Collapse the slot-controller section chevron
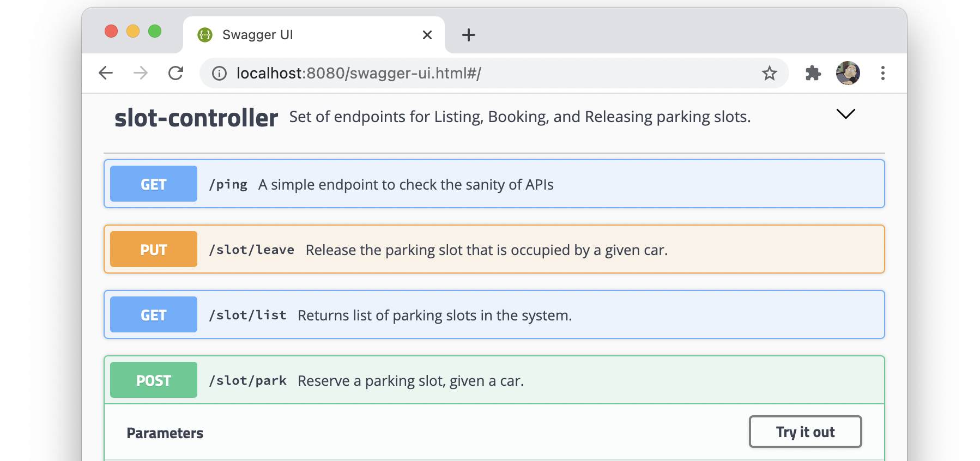The width and height of the screenshot is (980, 461). point(845,114)
